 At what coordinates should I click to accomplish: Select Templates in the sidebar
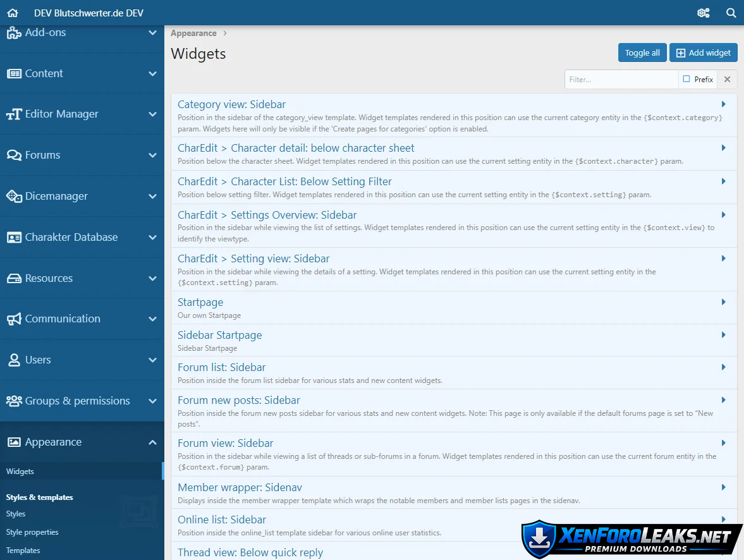pyautogui.click(x=23, y=551)
